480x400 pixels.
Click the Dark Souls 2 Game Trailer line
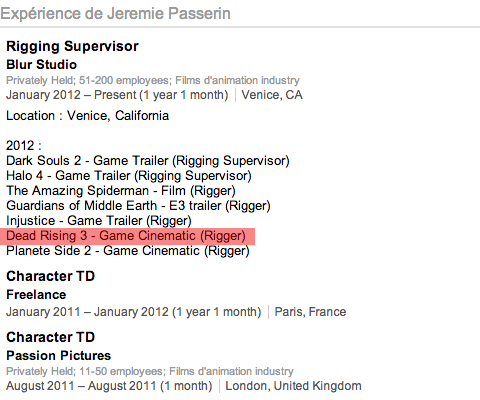point(148,161)
